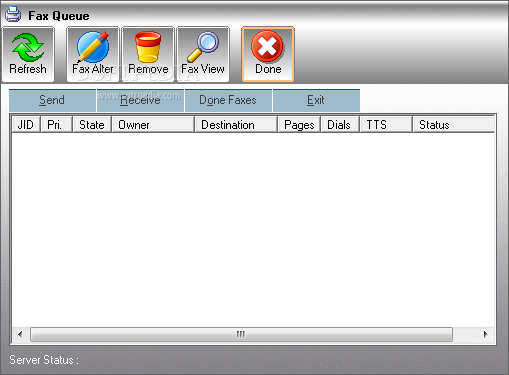Screen dimensions: 509x375
Task: Click the red Done button
Action: 268,54
